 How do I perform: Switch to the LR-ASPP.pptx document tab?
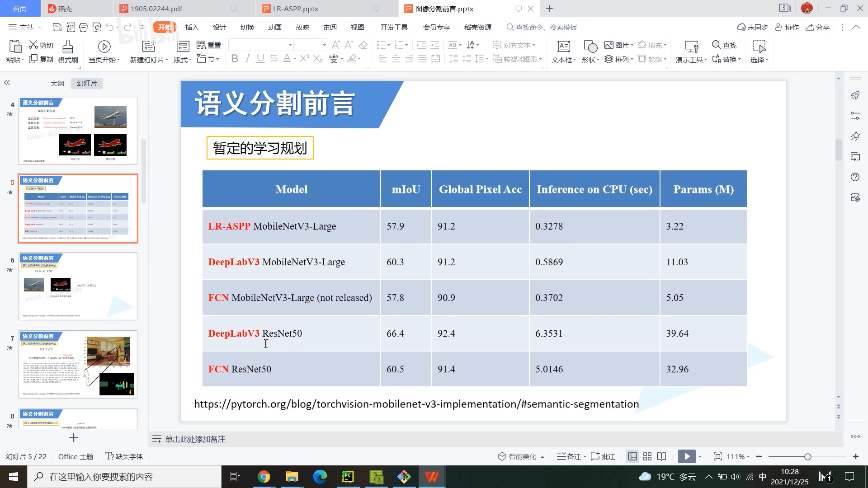click(x=296, y=9)
